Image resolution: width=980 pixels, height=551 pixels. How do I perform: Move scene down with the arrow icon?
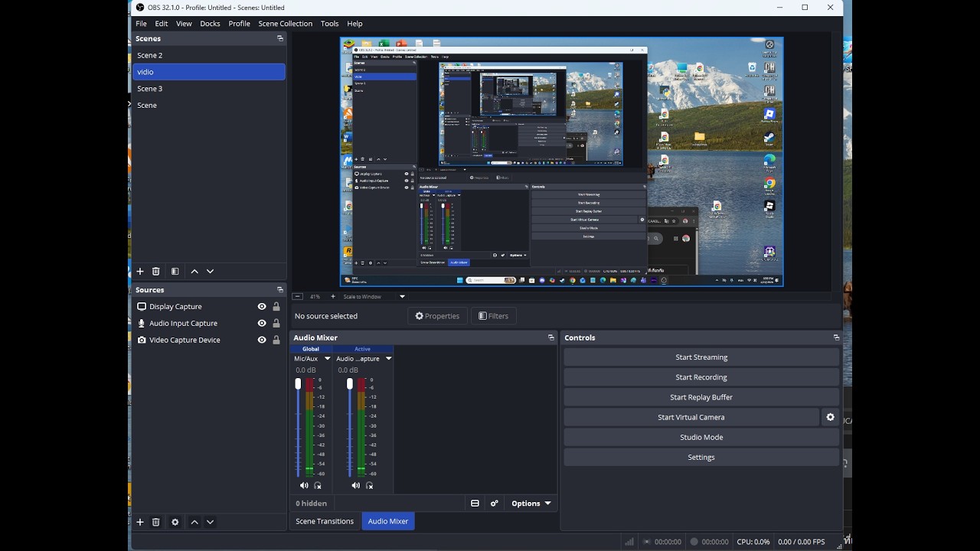pyautogui.click(x=211, y=272)
